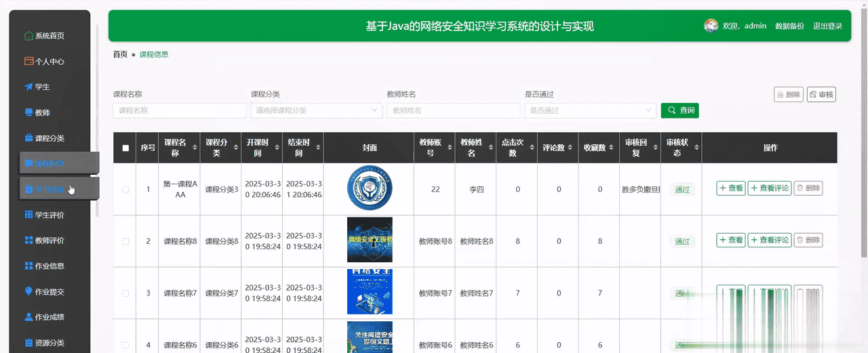Image resolution: width=868 pixels, height=353 pixels.
Task: Click 查看评论 for row 第一课程AAA
Action: pyautogui.click(x=770, y=188)
